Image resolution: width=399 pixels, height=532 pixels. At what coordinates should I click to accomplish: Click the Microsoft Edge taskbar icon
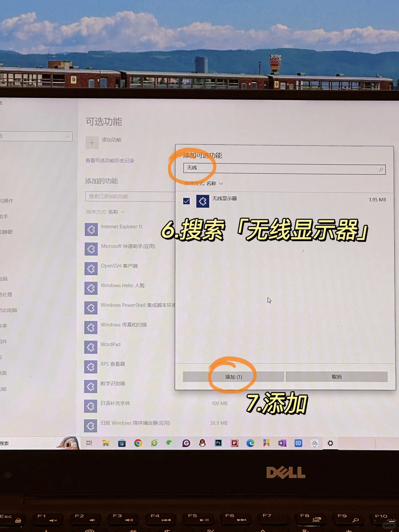250,443
